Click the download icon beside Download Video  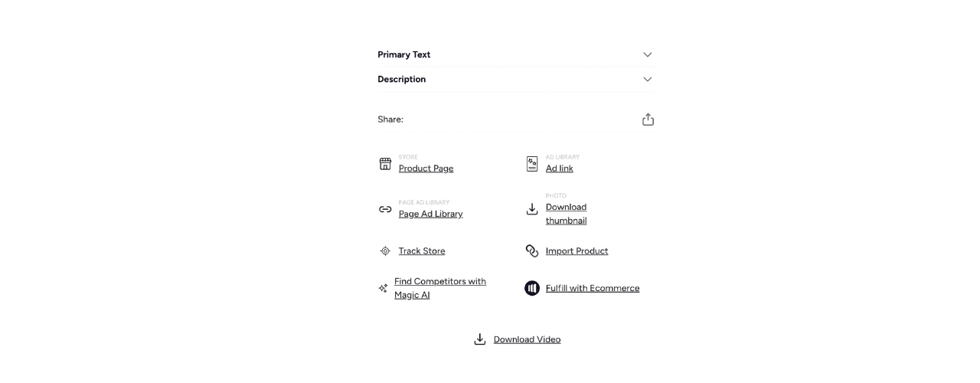[480, 339]
